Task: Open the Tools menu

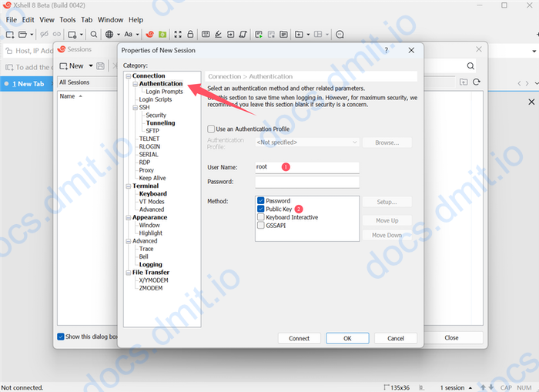Action: click(x=68, y=19)
